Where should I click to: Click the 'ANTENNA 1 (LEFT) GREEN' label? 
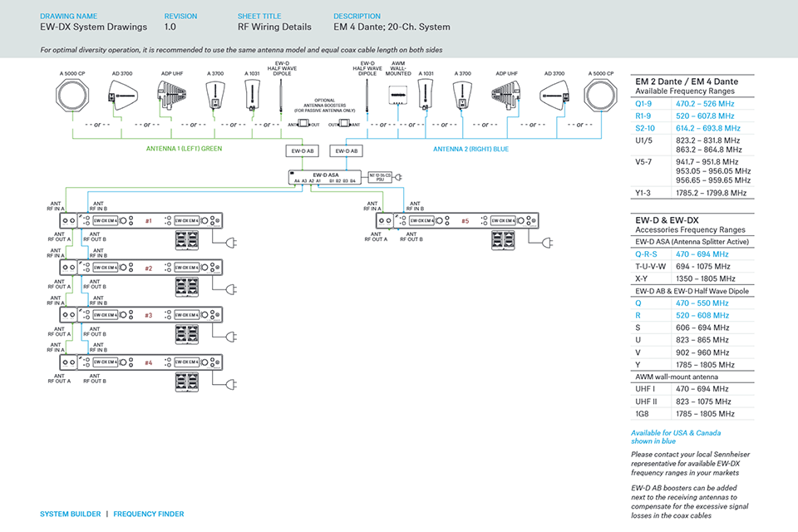(185, 149)
